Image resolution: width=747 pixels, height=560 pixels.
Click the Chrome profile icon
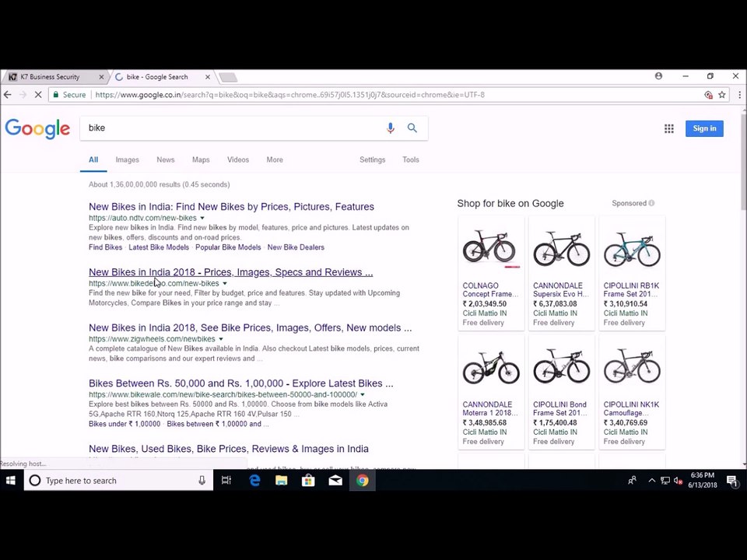pyautogui.click(x=658, y=76)
